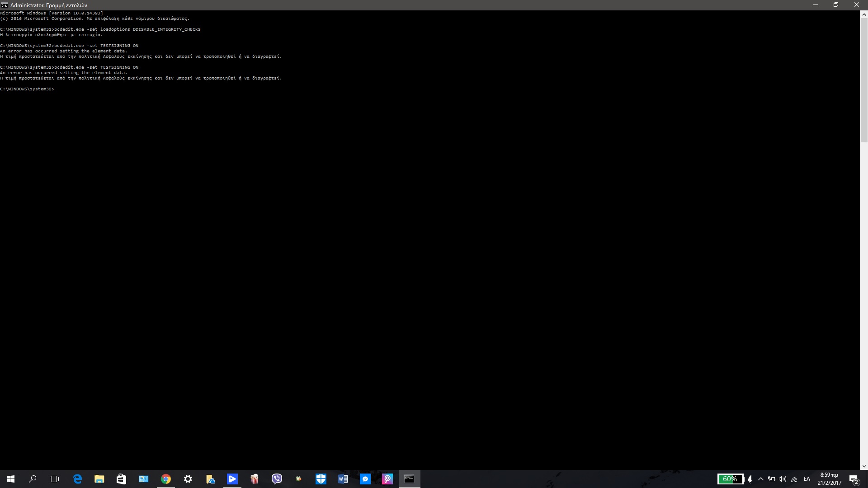This screenshot has height=488, width=868.
Task: Open the clock and date calendar
Action: [829, 479]
